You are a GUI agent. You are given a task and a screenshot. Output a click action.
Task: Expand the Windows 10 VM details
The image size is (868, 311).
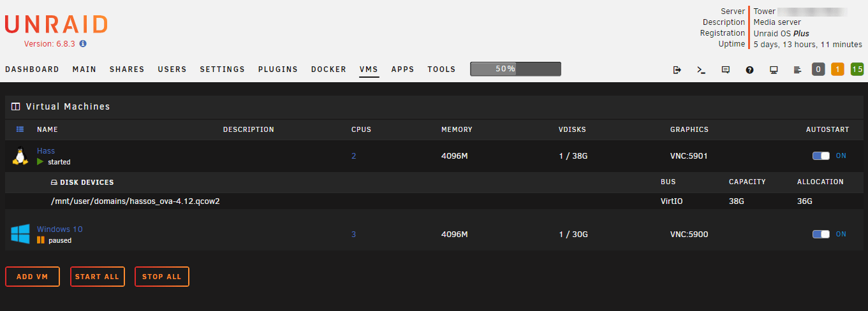tap(59, 229)
